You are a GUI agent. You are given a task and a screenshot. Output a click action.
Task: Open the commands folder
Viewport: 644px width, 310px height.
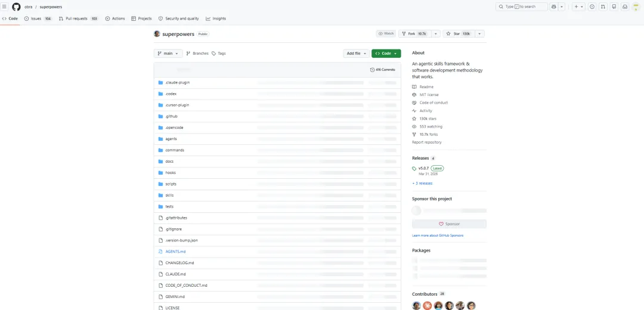(x=175, y=150)
